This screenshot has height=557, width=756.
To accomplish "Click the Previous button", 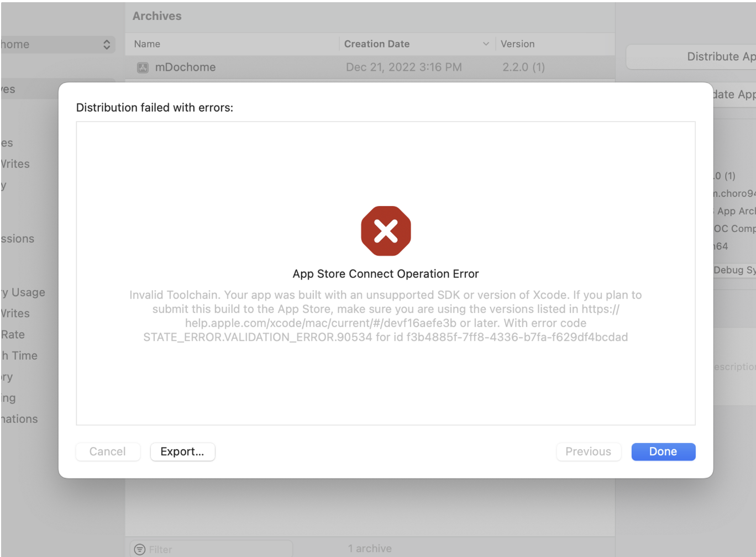I will 589,451.
